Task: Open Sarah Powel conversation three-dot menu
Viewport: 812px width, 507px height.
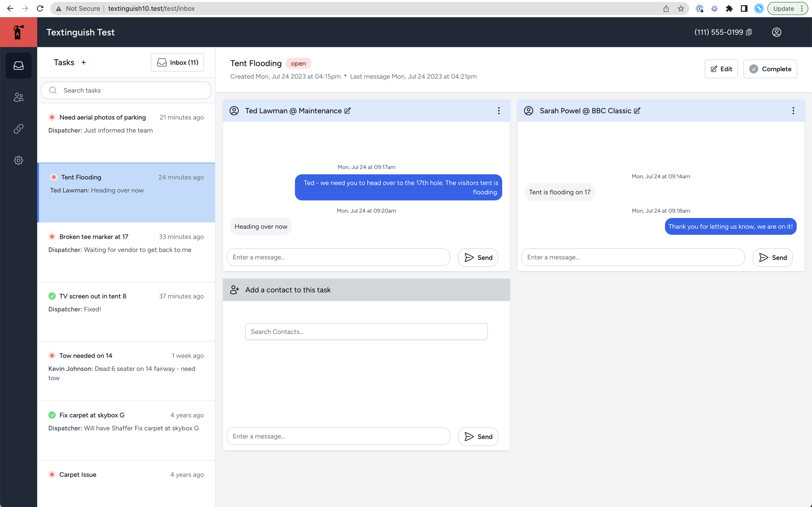Action: [x=793, y=111]
